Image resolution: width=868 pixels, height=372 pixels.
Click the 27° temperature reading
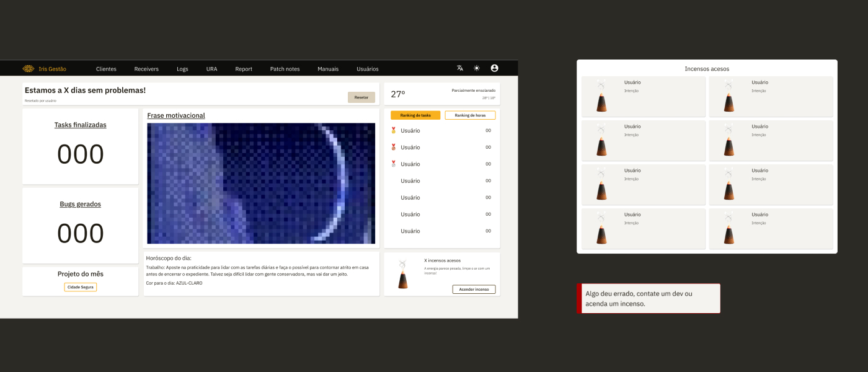398,94
